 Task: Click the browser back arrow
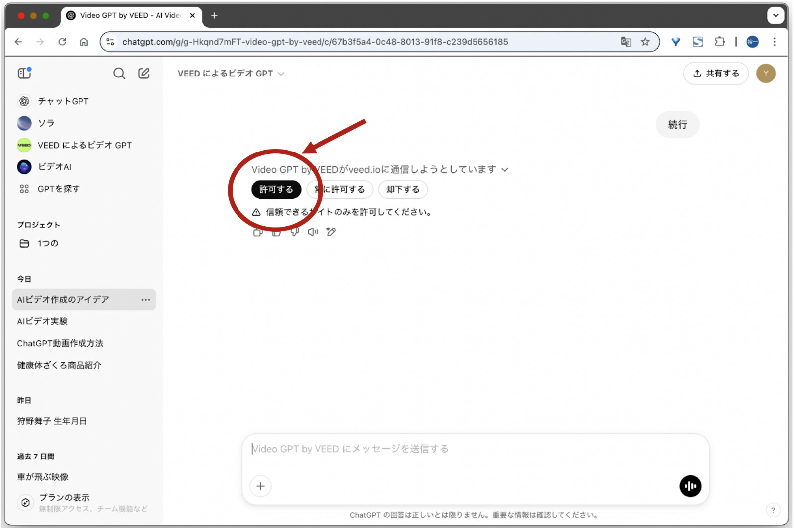[x=18, y=42]
